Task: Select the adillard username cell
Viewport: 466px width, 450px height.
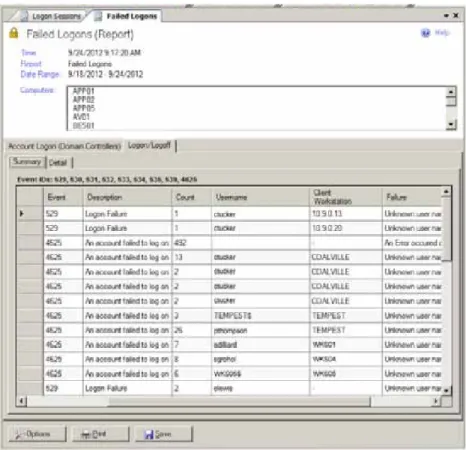Action: 260,344
